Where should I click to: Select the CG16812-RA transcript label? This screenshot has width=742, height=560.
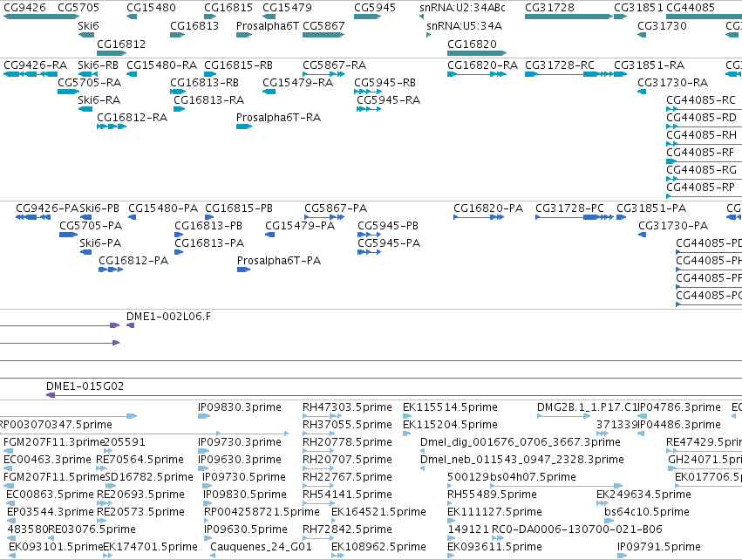point(132,118)
